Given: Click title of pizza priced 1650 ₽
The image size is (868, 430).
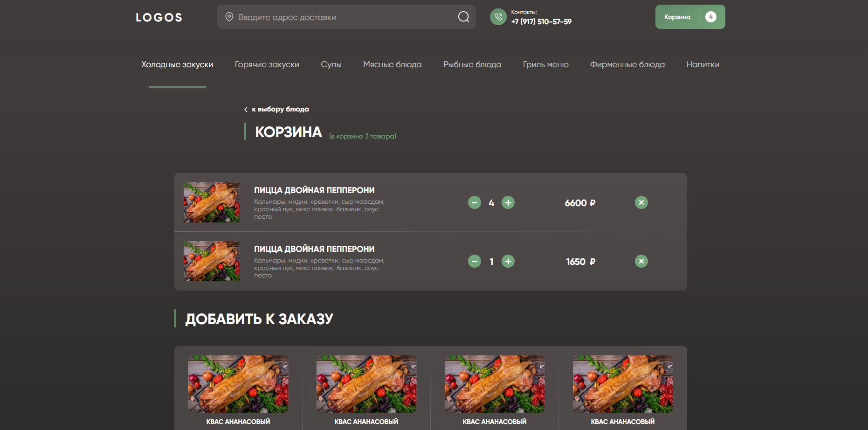Looking at the screenshot, I should (314, 249).
